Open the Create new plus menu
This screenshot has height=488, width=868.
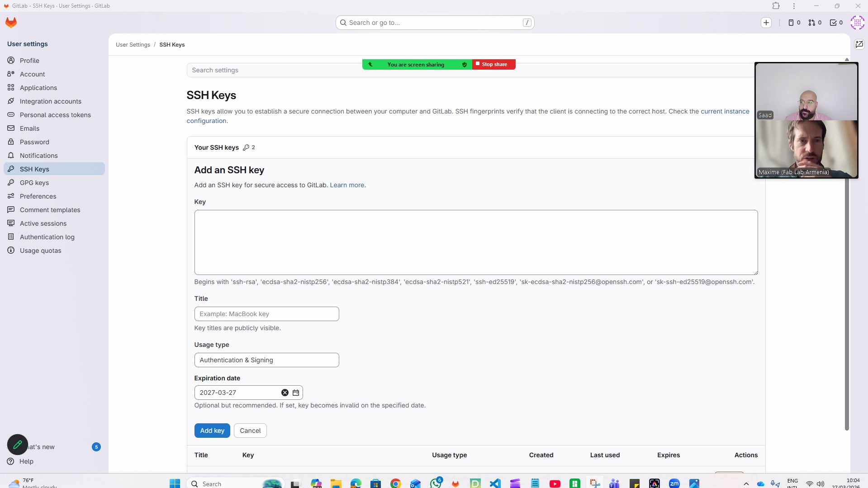point(766,23)
